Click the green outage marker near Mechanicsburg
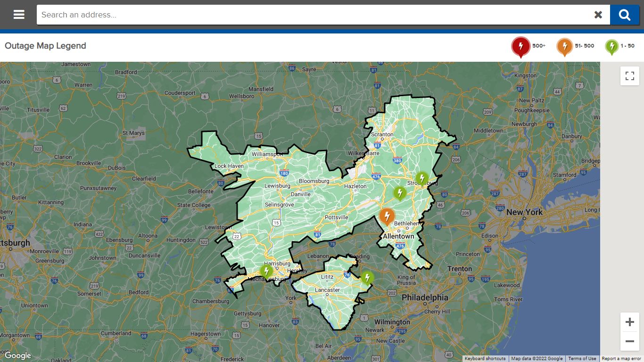 pyautogui.click(x=266, y=271)
